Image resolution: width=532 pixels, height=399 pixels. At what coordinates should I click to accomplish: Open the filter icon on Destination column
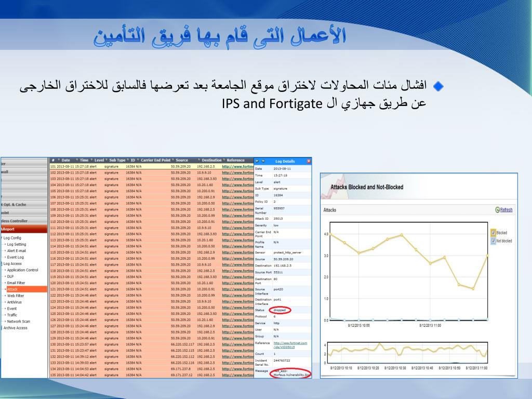pyautogui.click(x=199, y=160)
